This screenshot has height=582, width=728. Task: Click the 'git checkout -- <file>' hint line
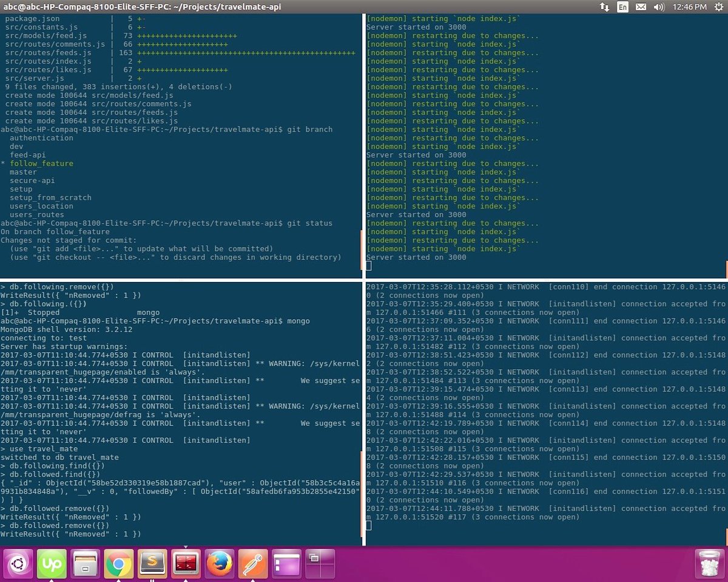point(175,256)
